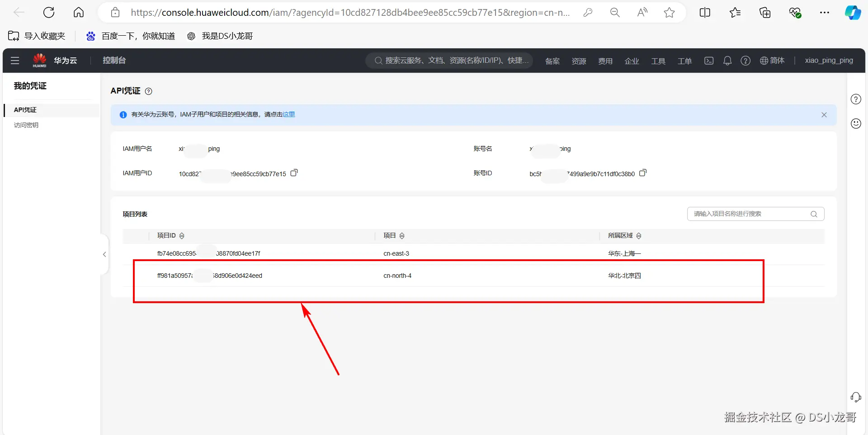Open bookmark 我是DS小龙哥
The image size is (868, 435).
pos(220,36)
